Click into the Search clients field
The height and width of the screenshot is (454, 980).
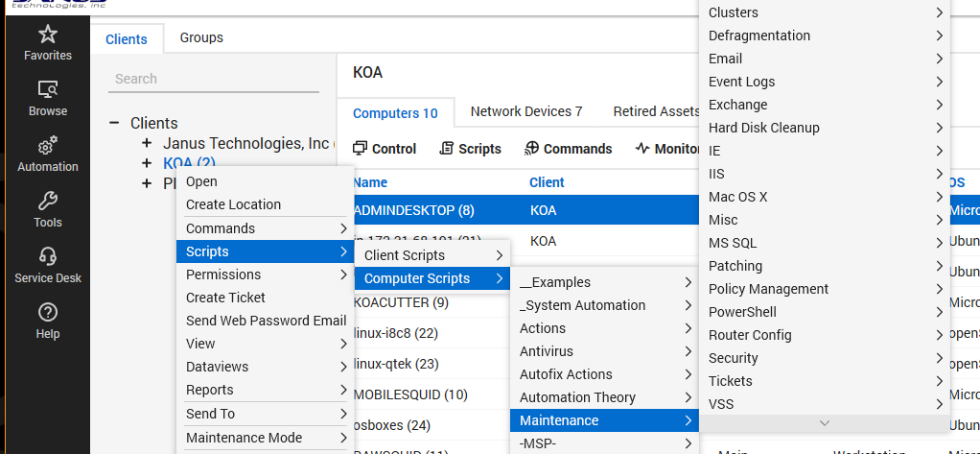point(214,79)
